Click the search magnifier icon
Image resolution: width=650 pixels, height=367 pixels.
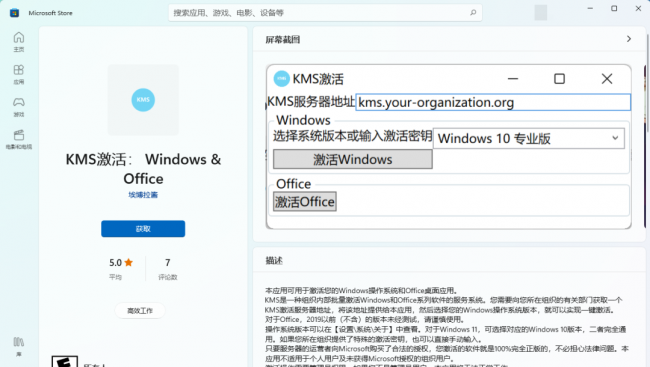coord(473,13)
